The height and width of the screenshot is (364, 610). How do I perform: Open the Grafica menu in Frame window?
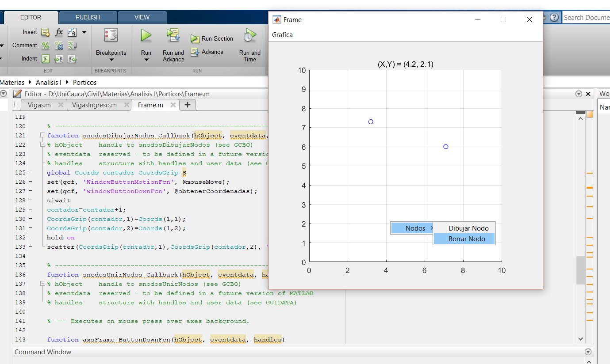coord(282,35)
